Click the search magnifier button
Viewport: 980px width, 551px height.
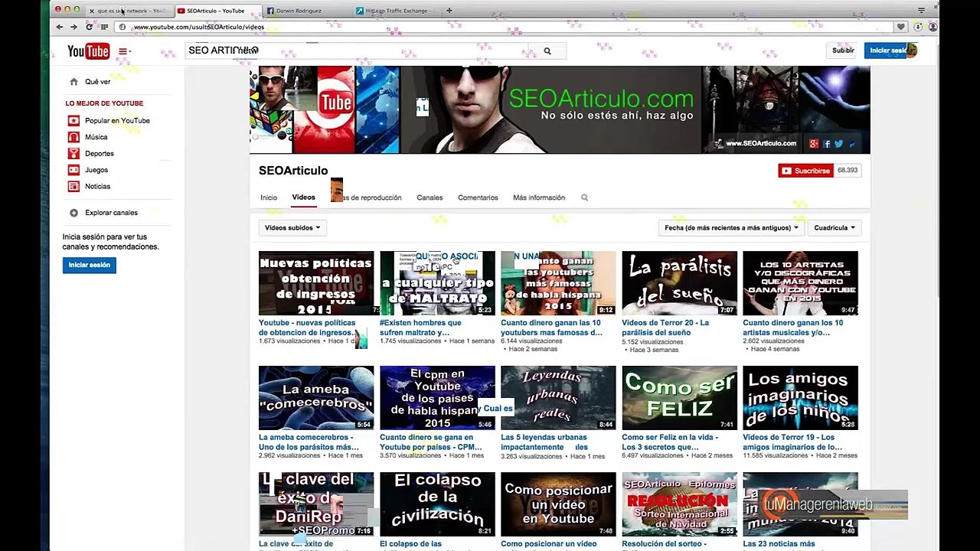[x=547, y=51]
